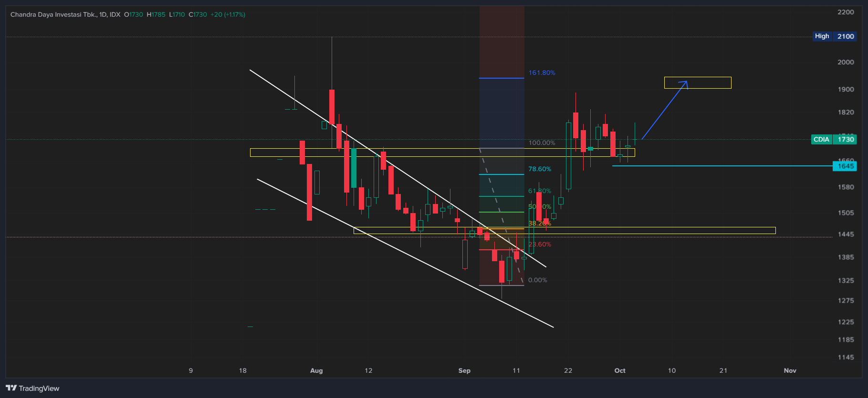Click the 1145 price axis label

click(846, 357)
